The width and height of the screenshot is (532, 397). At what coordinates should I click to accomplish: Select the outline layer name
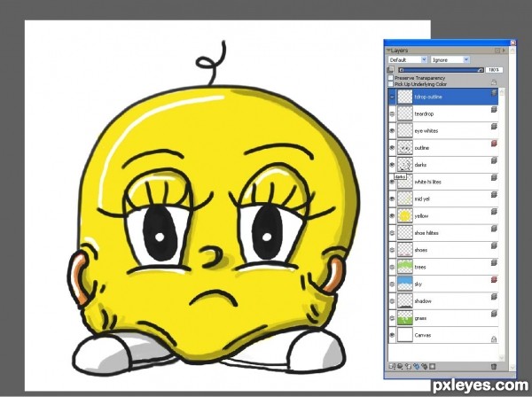pos(422,148)
